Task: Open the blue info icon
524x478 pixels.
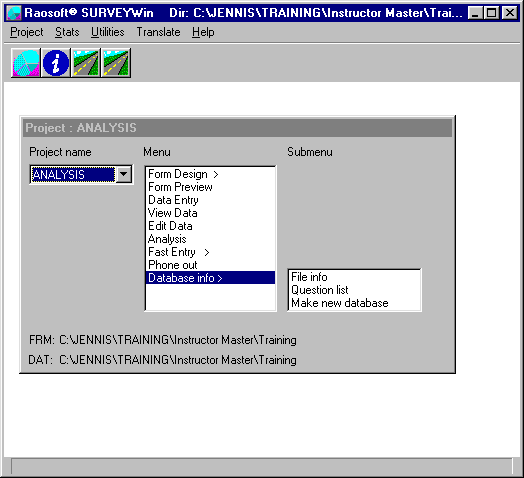Action: (x=56, y=63)
